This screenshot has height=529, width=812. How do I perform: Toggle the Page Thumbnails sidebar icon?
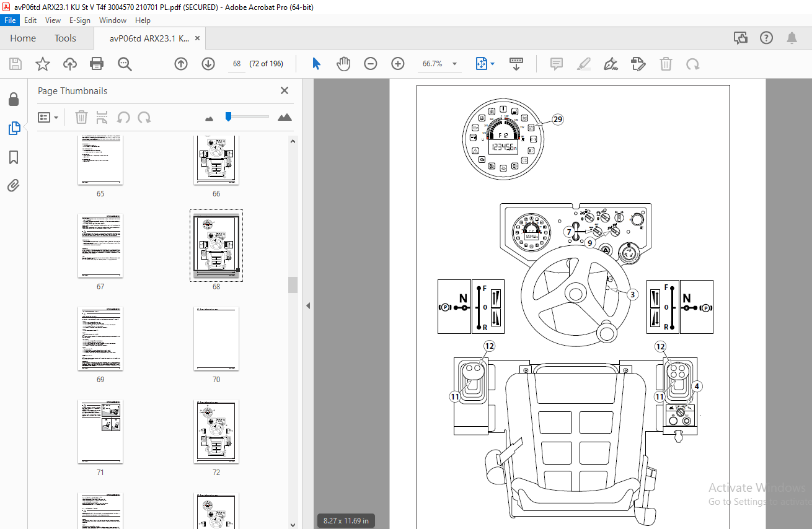coord(14,128)
